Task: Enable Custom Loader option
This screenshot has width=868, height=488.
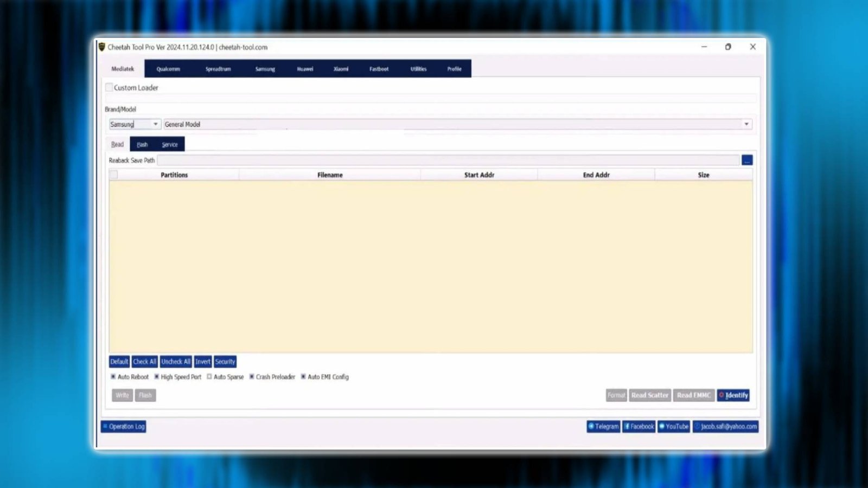Action: click(108, 87)
